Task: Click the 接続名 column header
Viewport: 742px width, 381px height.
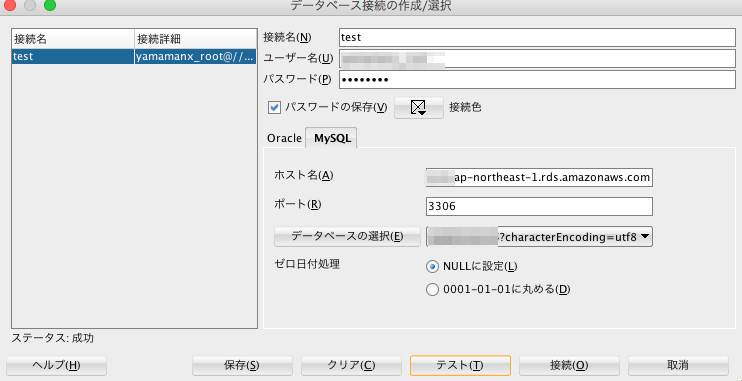Action: [x=73, y=38]
